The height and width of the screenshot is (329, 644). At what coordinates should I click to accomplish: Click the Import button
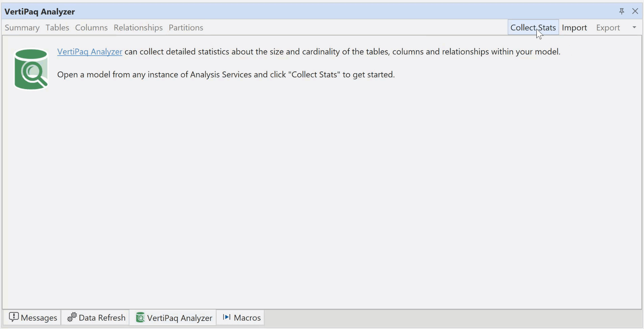(x=575, y=28)
